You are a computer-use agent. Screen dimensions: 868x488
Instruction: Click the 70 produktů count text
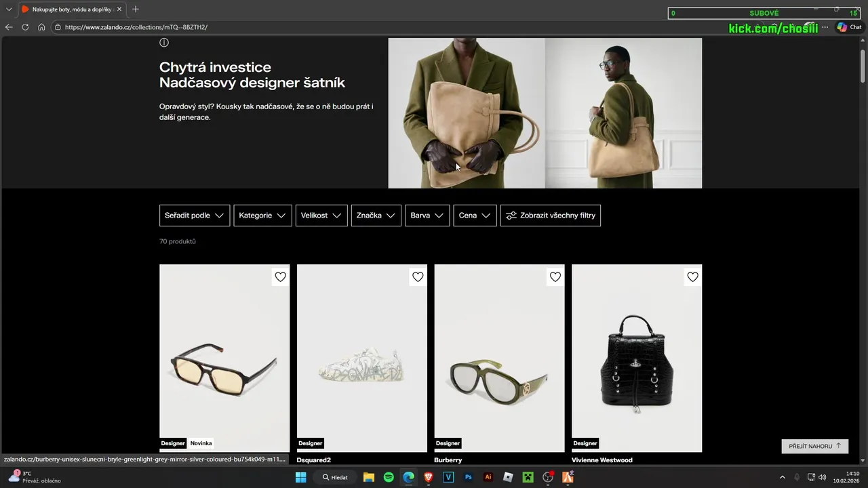pyautogui.click(x=178, y=241)
